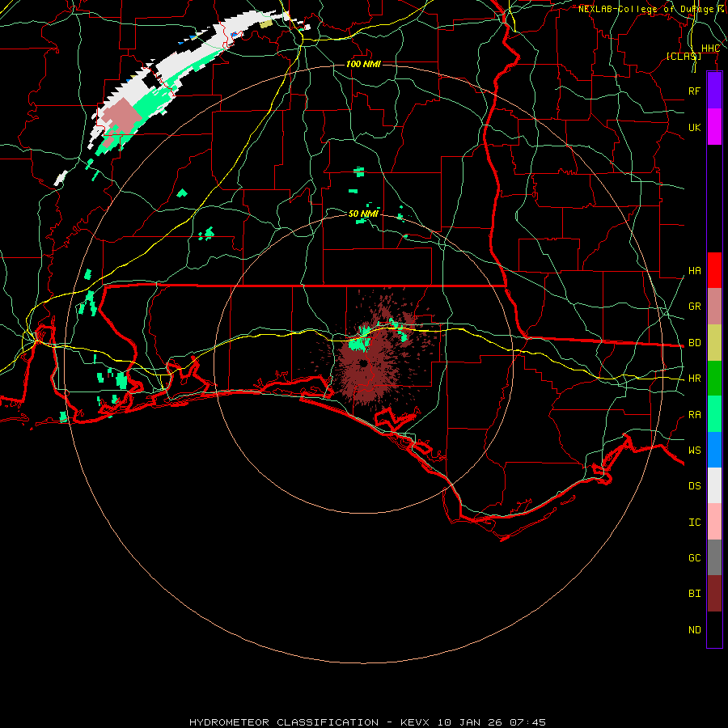Select the dusty pink GR legend swatch

(714, 306)
